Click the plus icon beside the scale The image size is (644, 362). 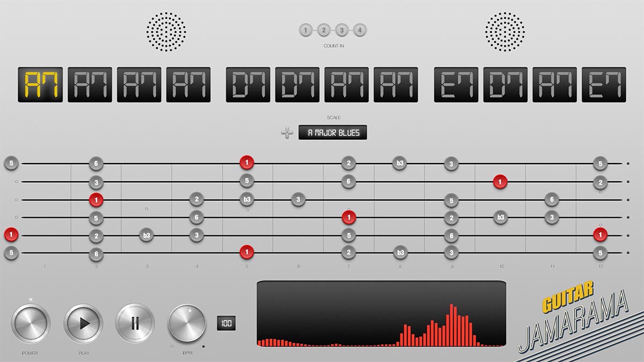(x=288, y=132)
